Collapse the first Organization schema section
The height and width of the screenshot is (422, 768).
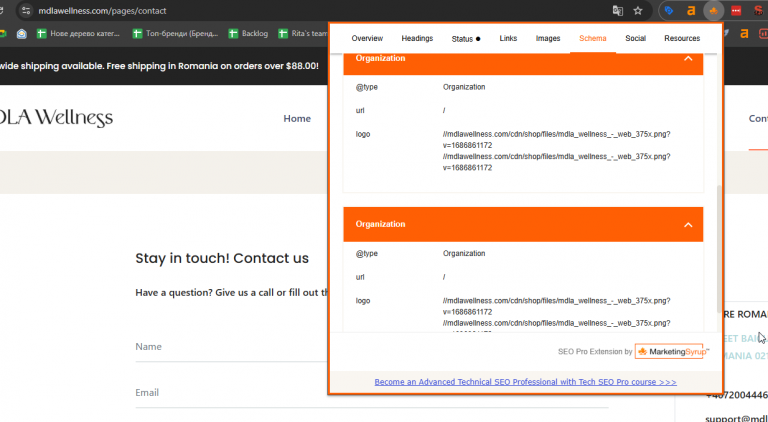click(x=688, y=58)
